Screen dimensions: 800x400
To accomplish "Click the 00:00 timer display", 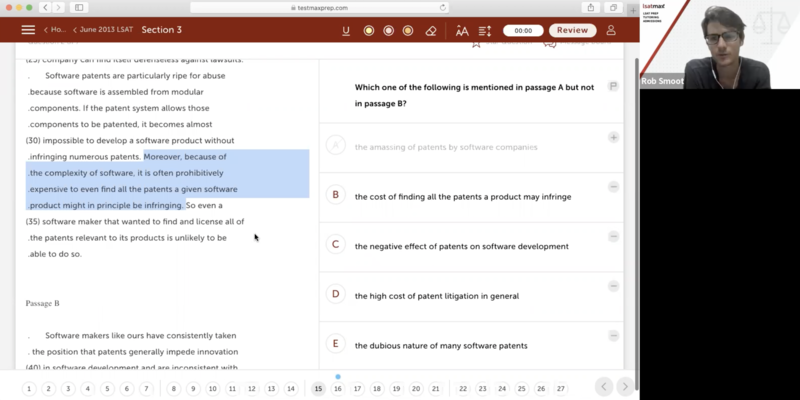I will pyautogui.click(x=523, y=30).
